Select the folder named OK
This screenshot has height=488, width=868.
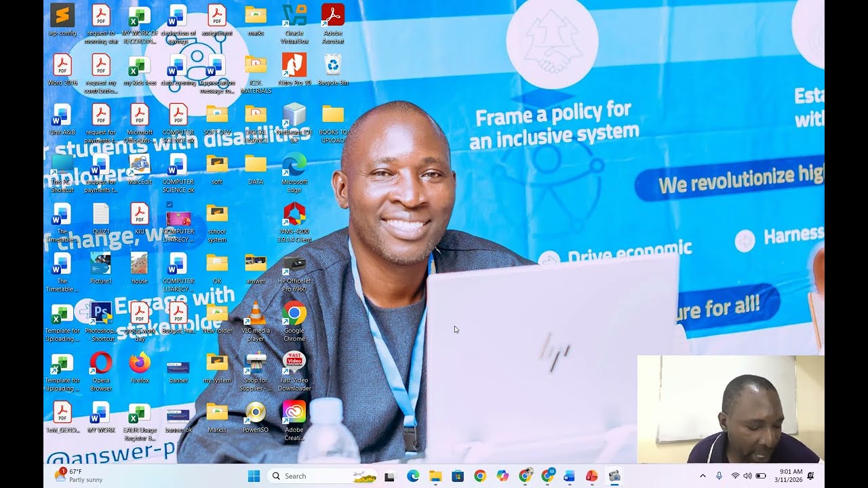tap(217, 268)
